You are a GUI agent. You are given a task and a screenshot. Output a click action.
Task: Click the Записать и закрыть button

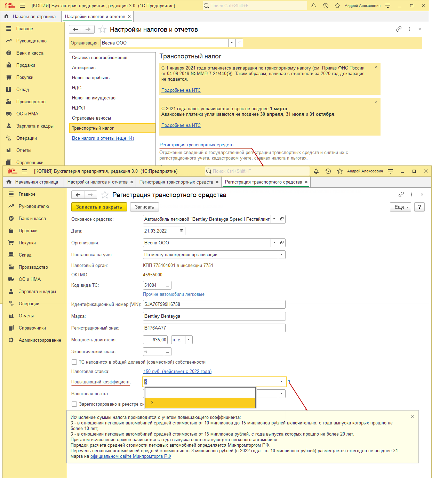(x=99, y=207)
